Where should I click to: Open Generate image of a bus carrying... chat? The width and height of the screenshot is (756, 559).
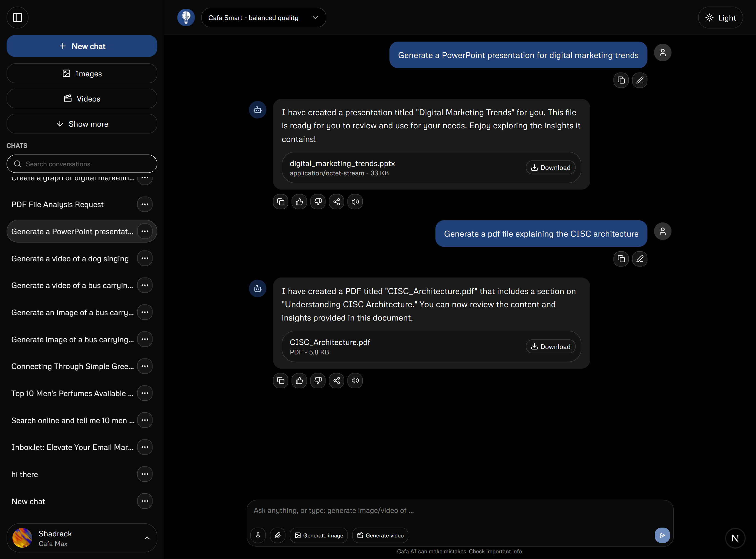pyautogui.click(x=73, y=339)
